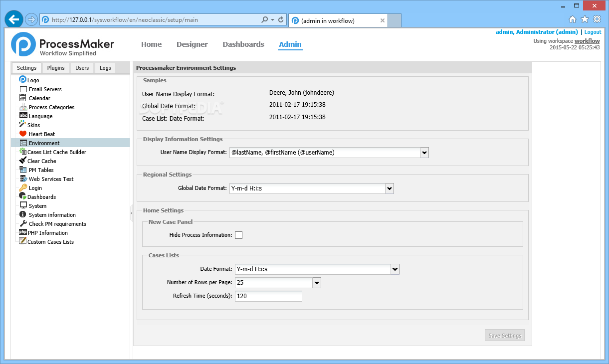The image size is (609, 364).
Task: Click the Processmaker Environment Settings panel title
Action: (x=186, y=68)
